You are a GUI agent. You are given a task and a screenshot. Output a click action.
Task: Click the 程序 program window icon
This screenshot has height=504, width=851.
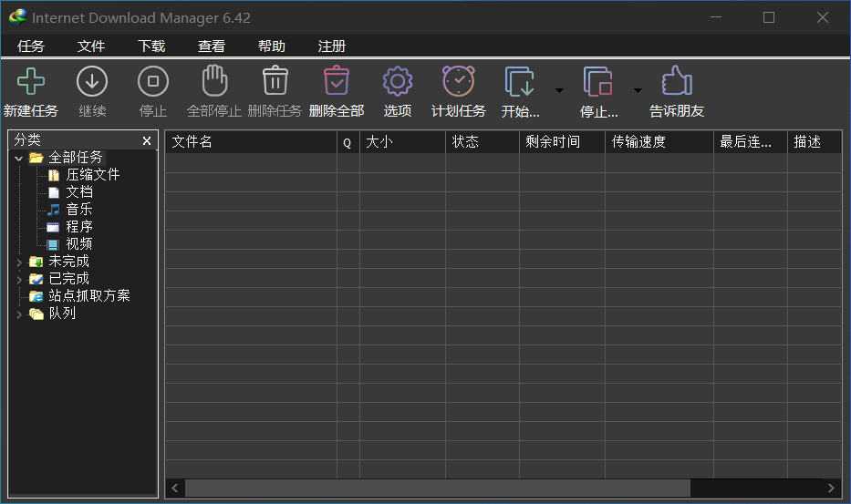point(53,227)
